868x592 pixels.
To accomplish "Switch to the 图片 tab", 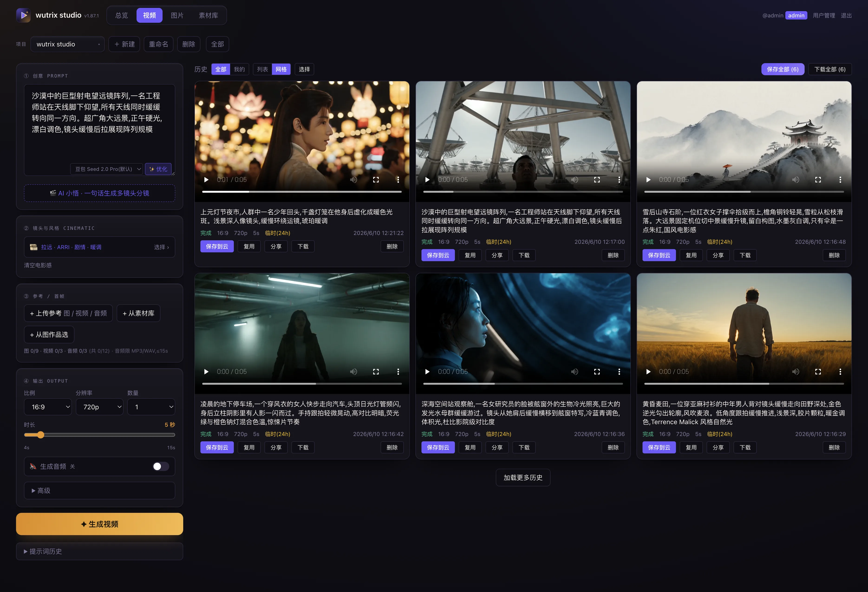I will (x=177, y=15).
